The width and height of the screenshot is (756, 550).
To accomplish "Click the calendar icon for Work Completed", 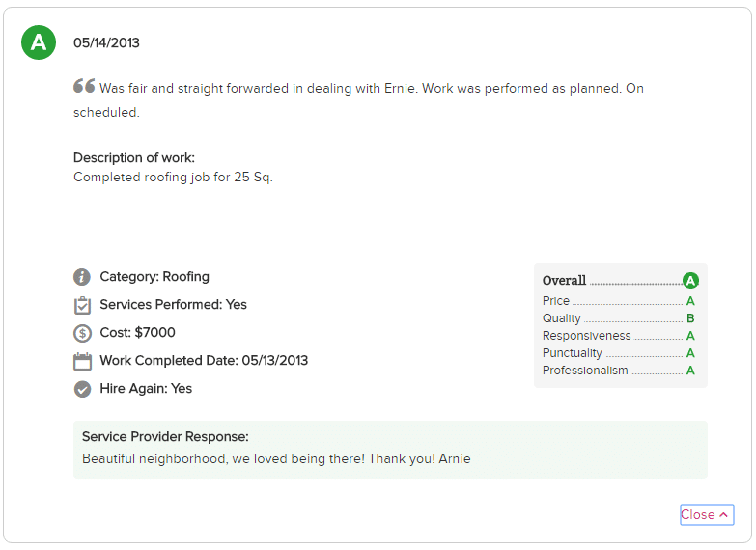I will coord(82,361).
